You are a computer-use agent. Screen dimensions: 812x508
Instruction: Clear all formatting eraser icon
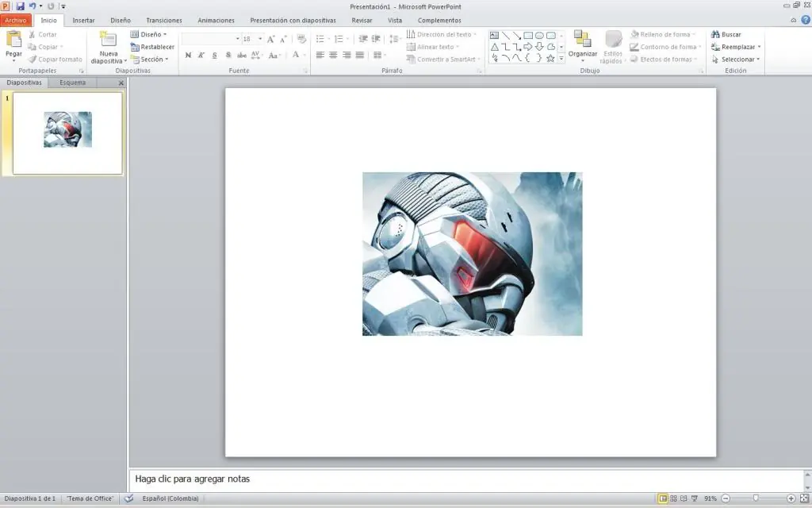tap(301, 39)
